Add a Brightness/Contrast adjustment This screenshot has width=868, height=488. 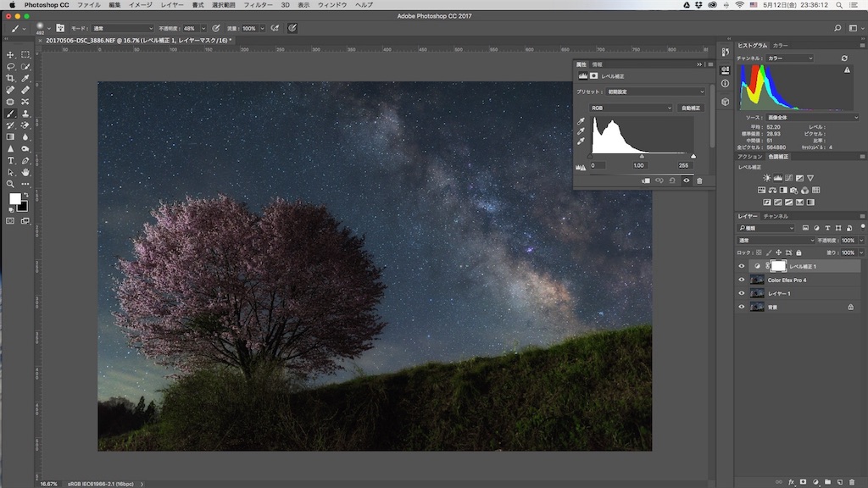766,178
